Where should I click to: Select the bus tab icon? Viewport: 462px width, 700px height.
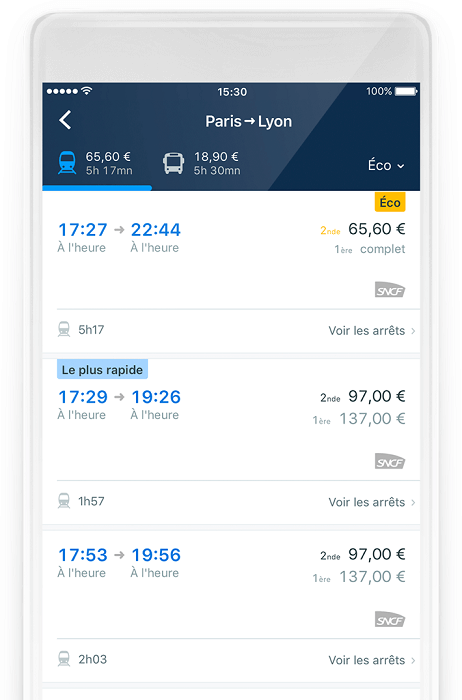click(173, 163)
